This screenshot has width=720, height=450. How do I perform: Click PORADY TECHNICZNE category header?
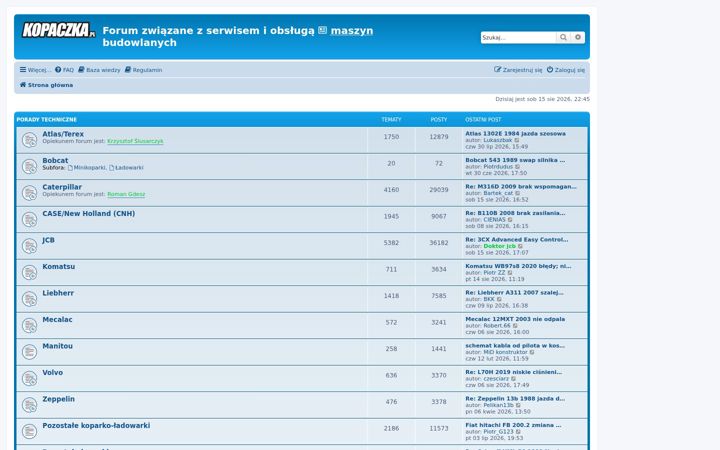click(x=47, y=120)
